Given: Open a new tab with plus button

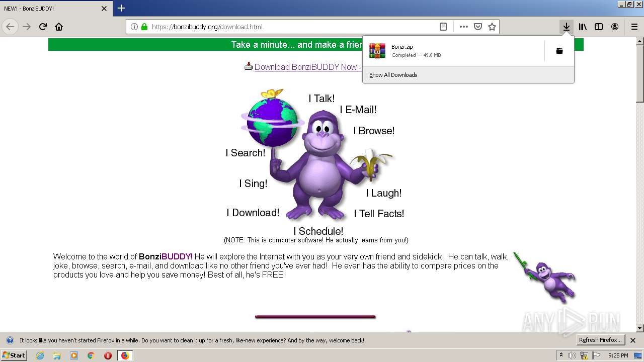Looking at the screenshot, I should [121, 8].
